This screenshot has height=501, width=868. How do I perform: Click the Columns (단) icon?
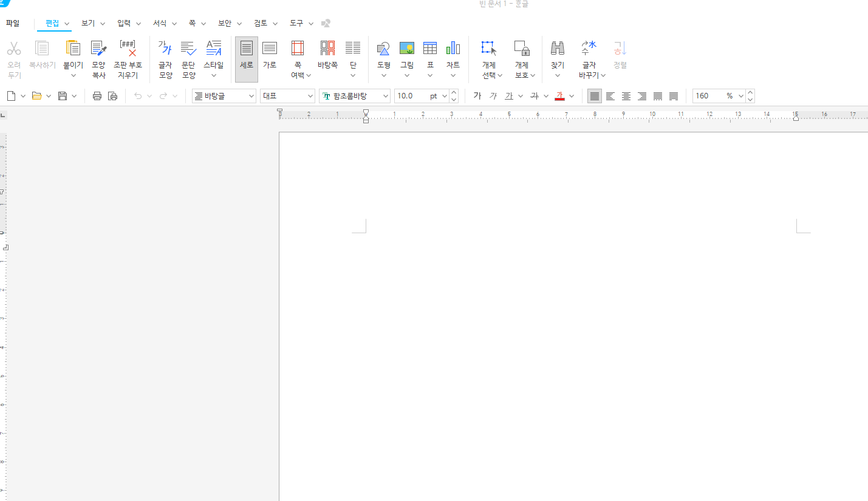click(x=353, y=49)
